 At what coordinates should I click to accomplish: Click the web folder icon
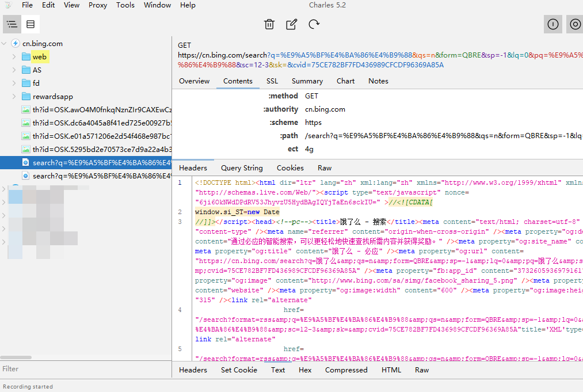tap(26, 57)
